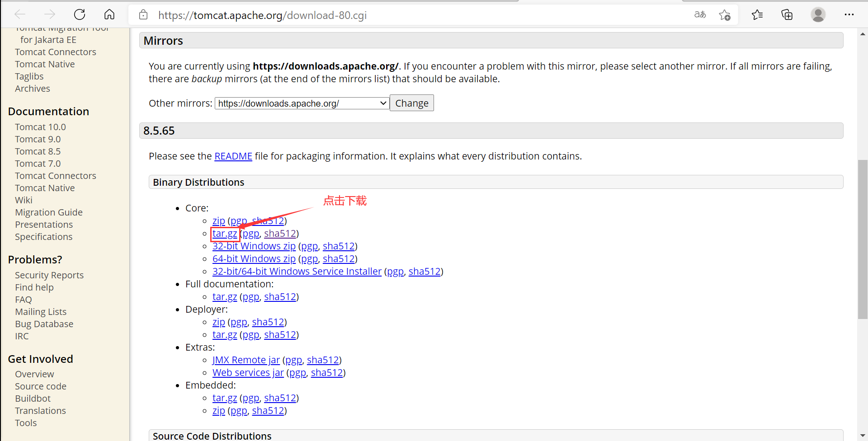Reload the page with the refresh icon

(x=80, y=14)
